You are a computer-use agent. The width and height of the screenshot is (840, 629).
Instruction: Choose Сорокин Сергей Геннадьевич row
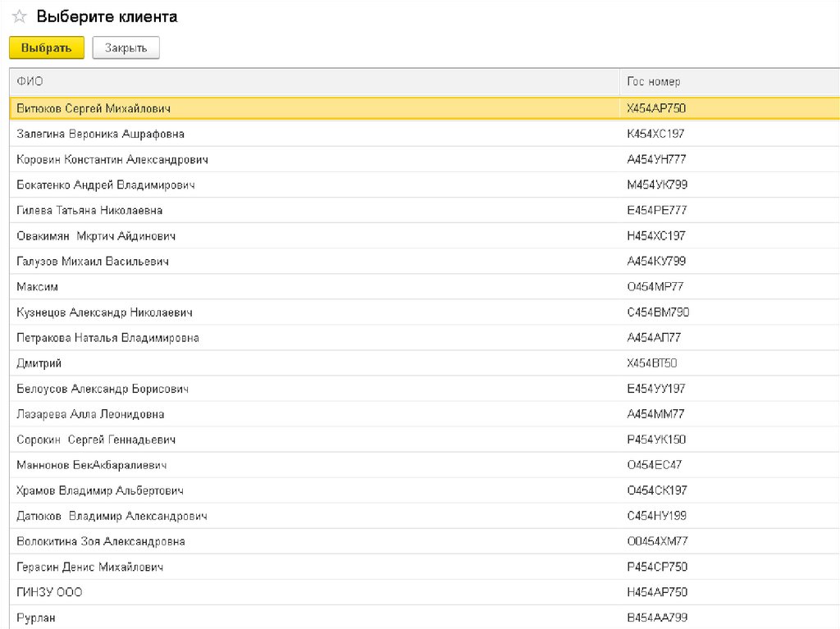pos(96,440)
